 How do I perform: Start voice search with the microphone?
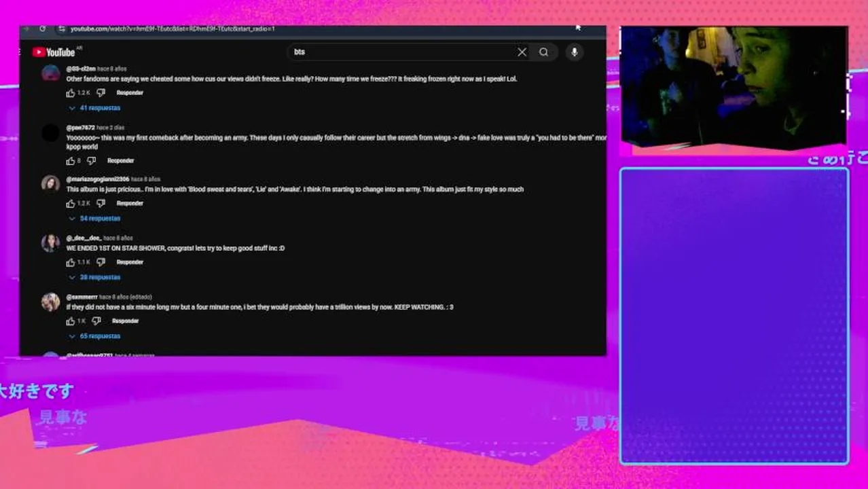(x=575, y=52)
